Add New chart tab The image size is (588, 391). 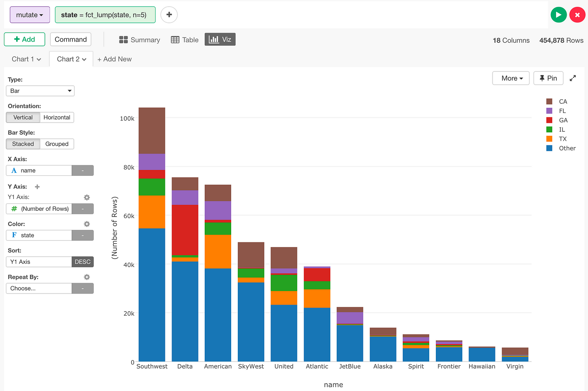pyautogui.click(x=114, y=59)
